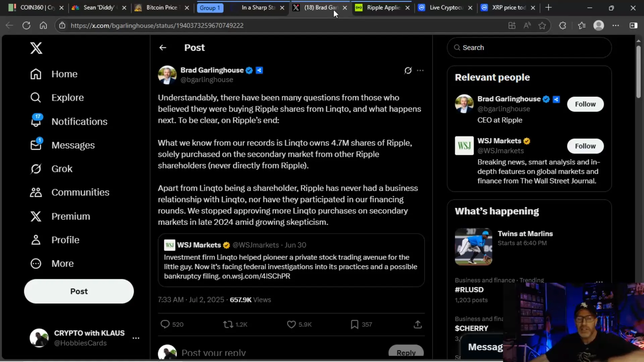The image size is (644, 362).
Task: Open the More menu in sidebar
Action: [x=52, y=263]
